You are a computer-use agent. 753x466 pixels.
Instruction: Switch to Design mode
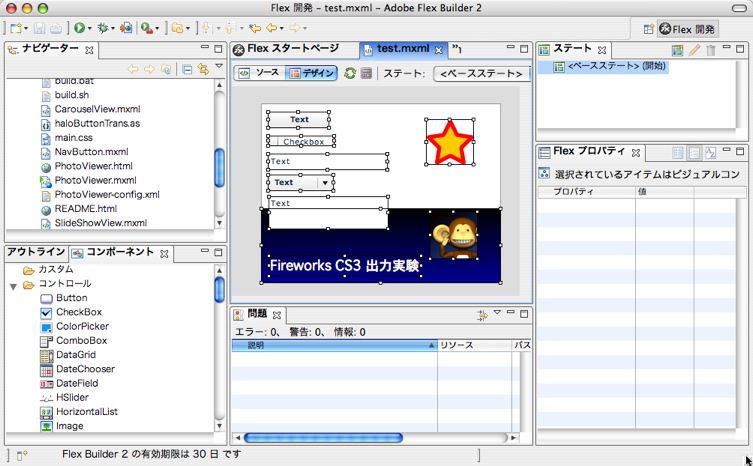click(x=310, y=73)
